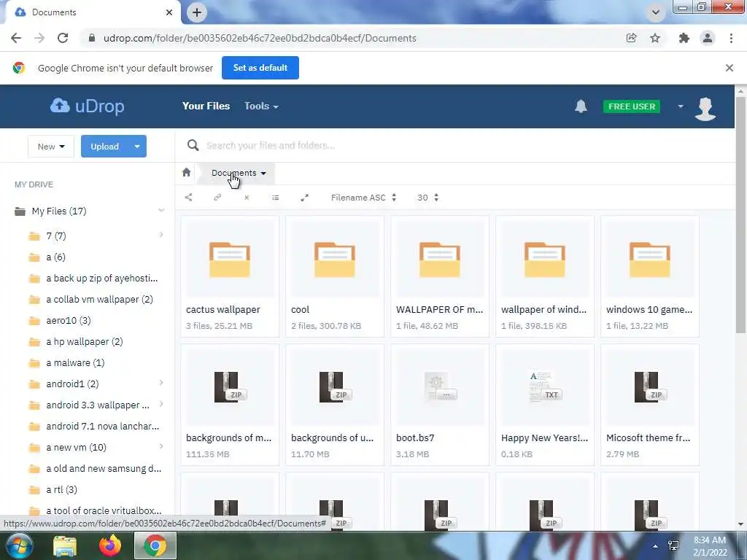The height and width of the screenshot is (560, 747).
Task: Click the tab search chevron in Chrome
Action: [656, 12]
